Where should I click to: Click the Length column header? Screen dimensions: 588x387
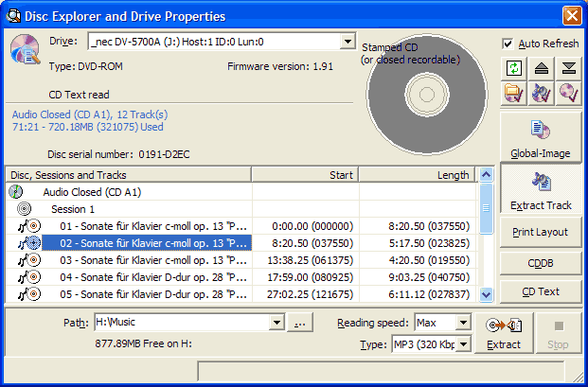(x=417, y=175)
